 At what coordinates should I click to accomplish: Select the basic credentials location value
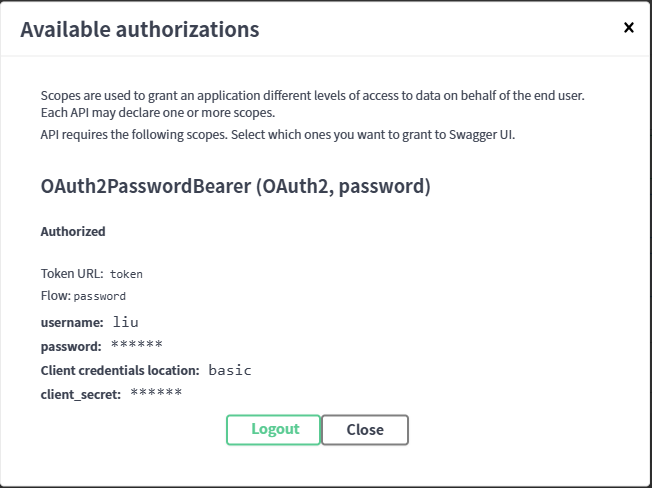click(230, 370)
